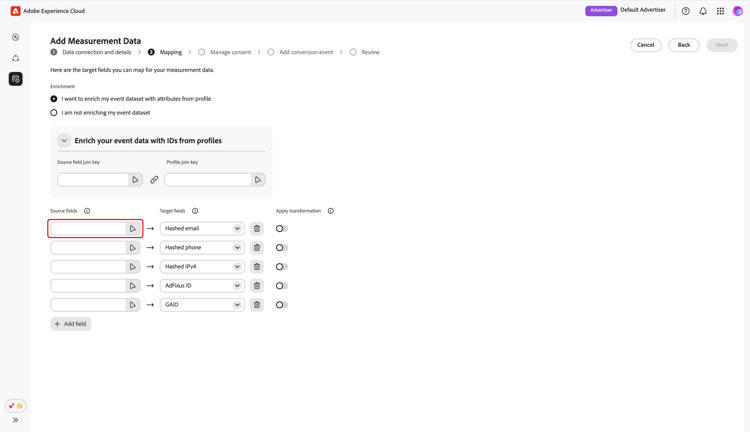This screenshot has width=750, height=432.
Task: Click info icon next to Source fields
Action: click(x=87, y=211)
